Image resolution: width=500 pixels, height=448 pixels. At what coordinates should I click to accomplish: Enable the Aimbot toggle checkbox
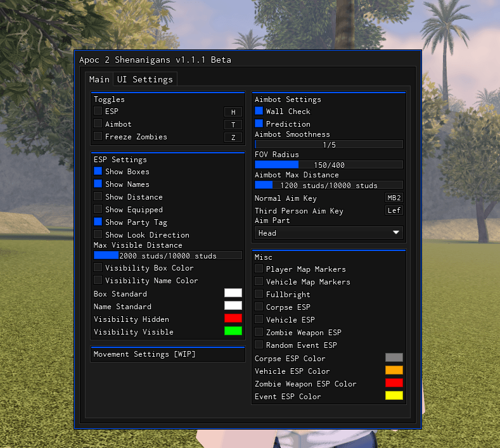(x=98, y=124)
